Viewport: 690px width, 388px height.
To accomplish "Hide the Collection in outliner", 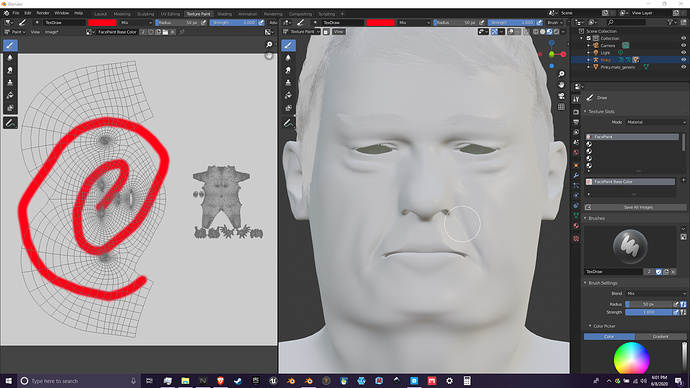I will pyautogui.click(x=683, y=38).
